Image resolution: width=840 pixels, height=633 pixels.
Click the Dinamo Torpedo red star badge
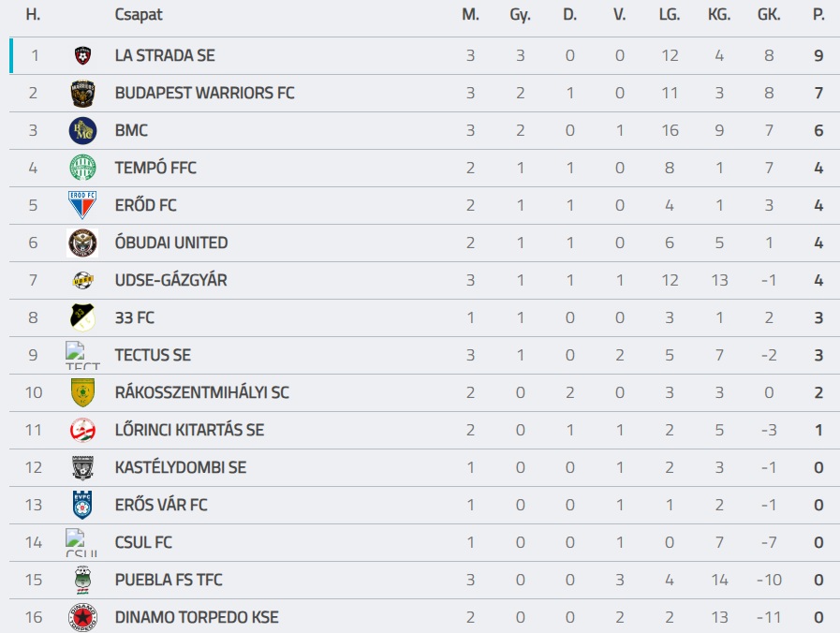click(x=82, y=617)
